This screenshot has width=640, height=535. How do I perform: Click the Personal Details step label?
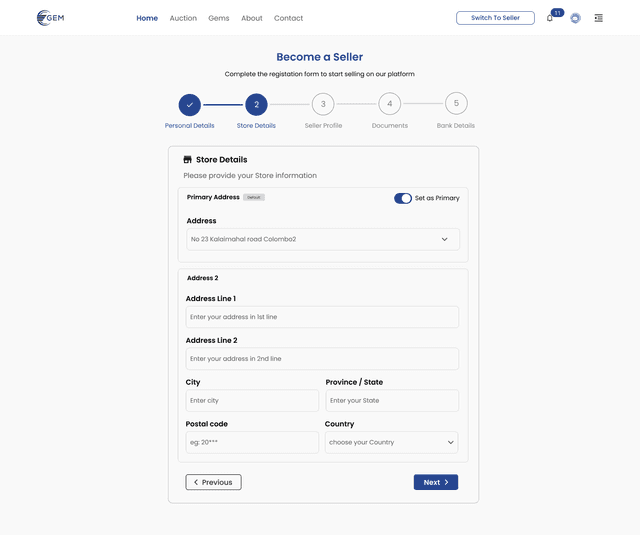[x=189, y=126]
